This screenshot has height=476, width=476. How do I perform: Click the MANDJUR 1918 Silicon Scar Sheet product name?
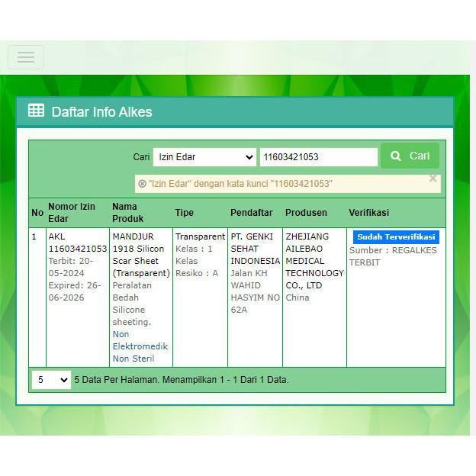click(140, 255)
